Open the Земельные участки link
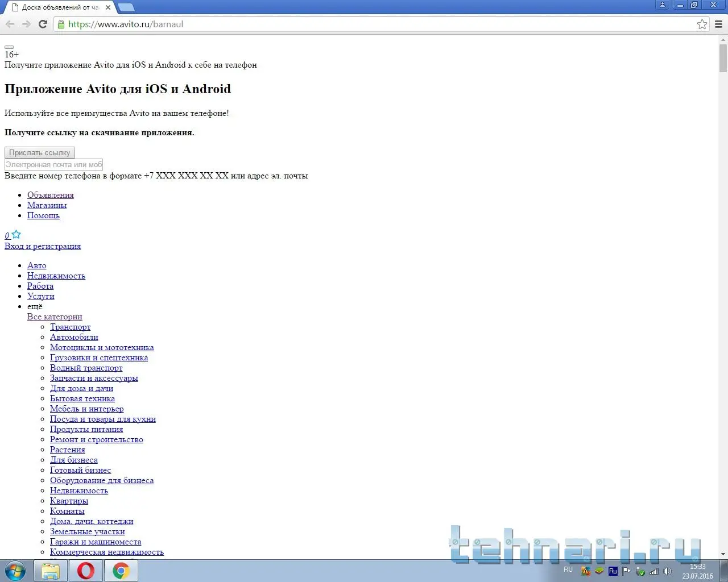The height and width of the screenshot is (582, 728). (x=88, y=531)
